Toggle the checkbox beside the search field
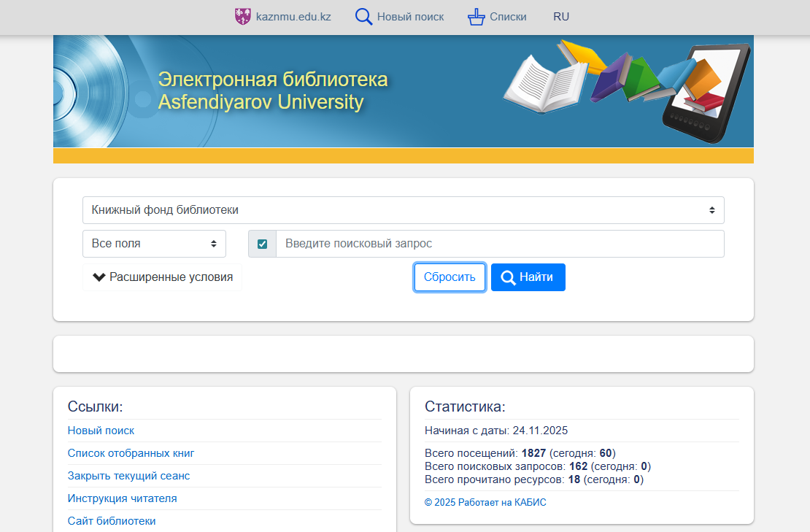 (x=263, y=244)
